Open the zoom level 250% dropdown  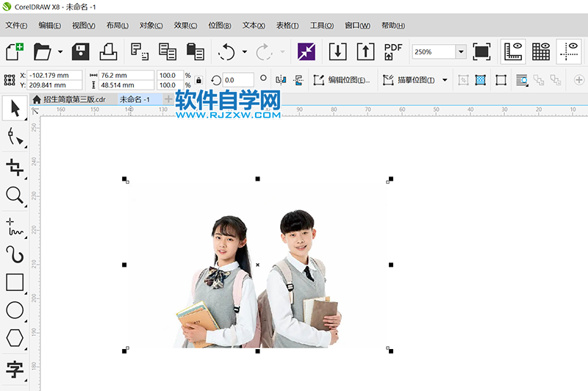(x=461, y=52)
